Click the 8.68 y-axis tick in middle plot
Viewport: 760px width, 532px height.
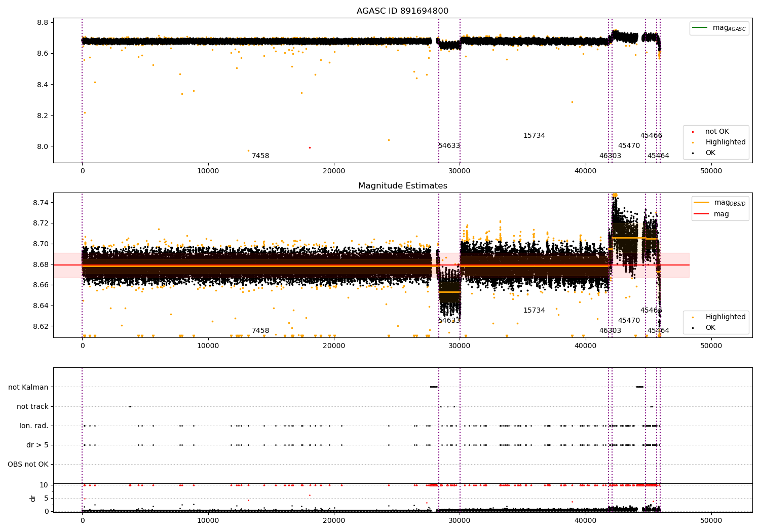(x=41, y=264)
